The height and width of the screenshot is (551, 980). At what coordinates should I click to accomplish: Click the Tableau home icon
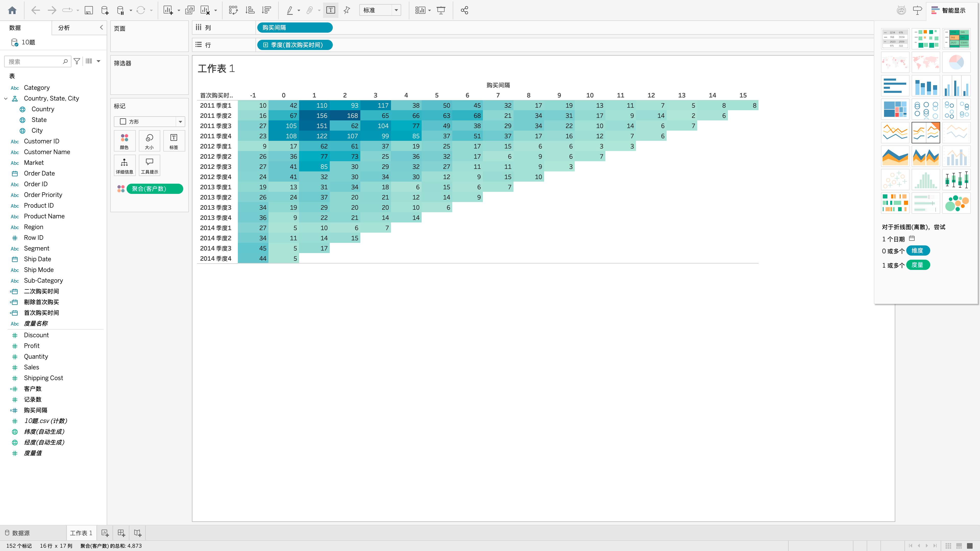pos(12,10)
